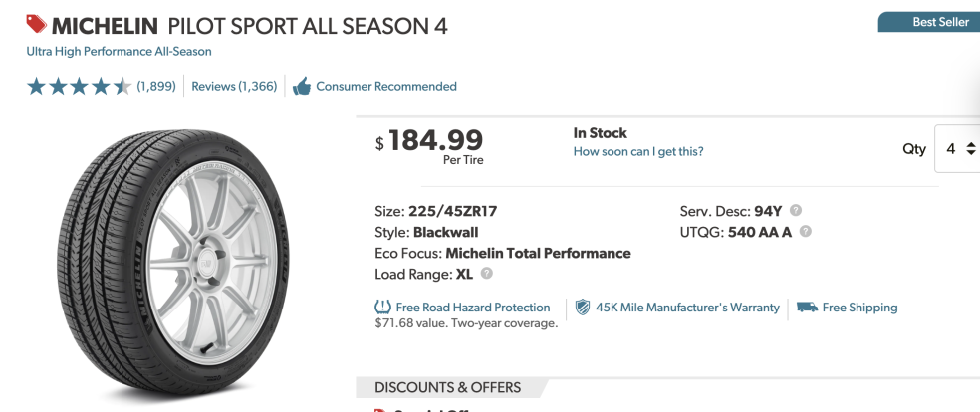Click the warranty shield icon
This screenshot has height=412, width=980.
(x=583, y=308)
